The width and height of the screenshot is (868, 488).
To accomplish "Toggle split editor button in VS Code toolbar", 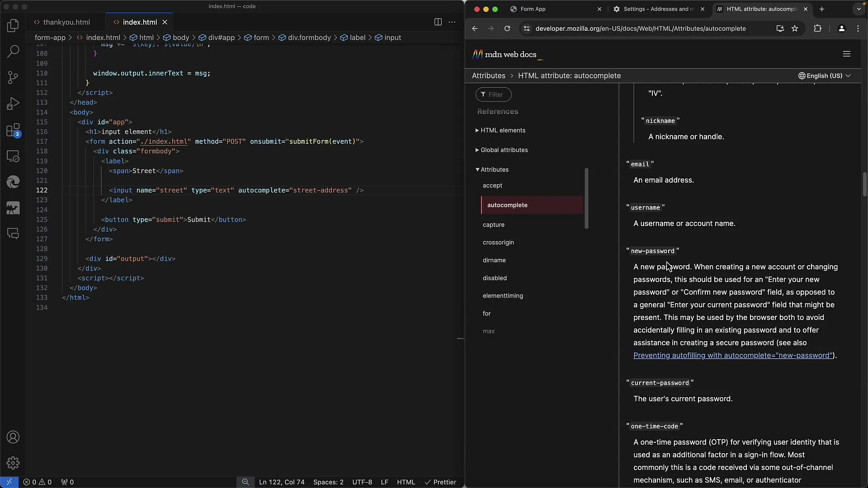I will pos(438,22).
